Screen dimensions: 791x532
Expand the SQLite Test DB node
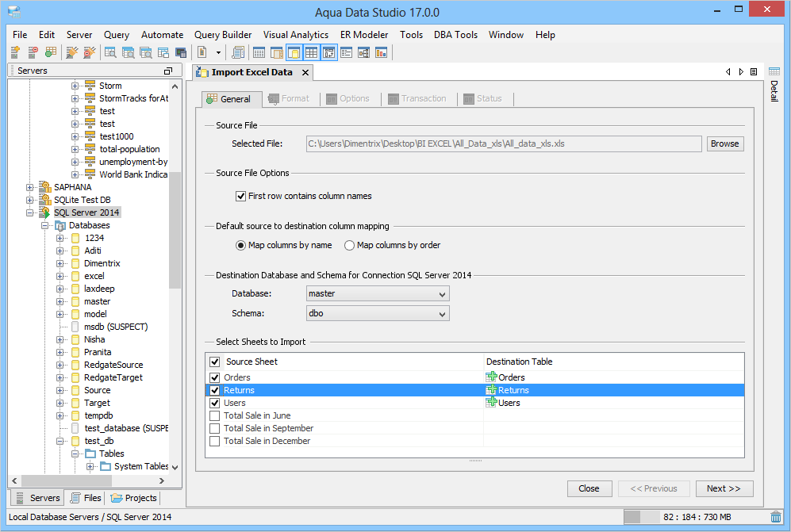[30, 200]
